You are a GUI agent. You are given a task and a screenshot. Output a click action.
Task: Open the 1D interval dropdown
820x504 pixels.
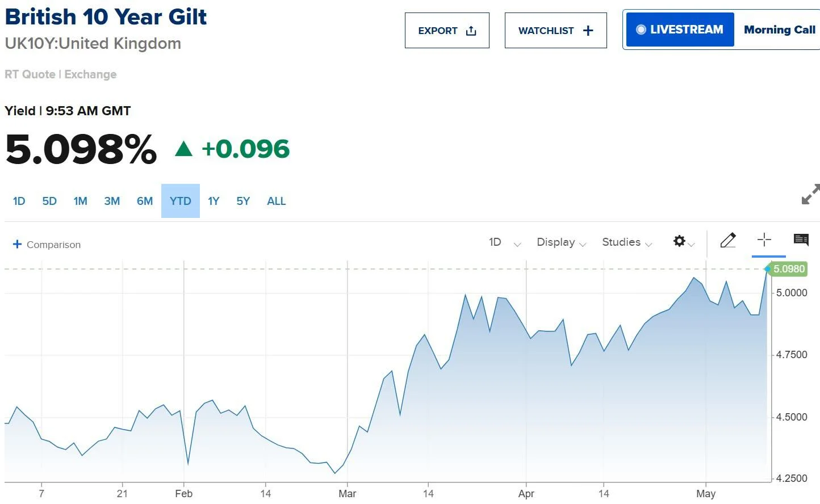505,242
